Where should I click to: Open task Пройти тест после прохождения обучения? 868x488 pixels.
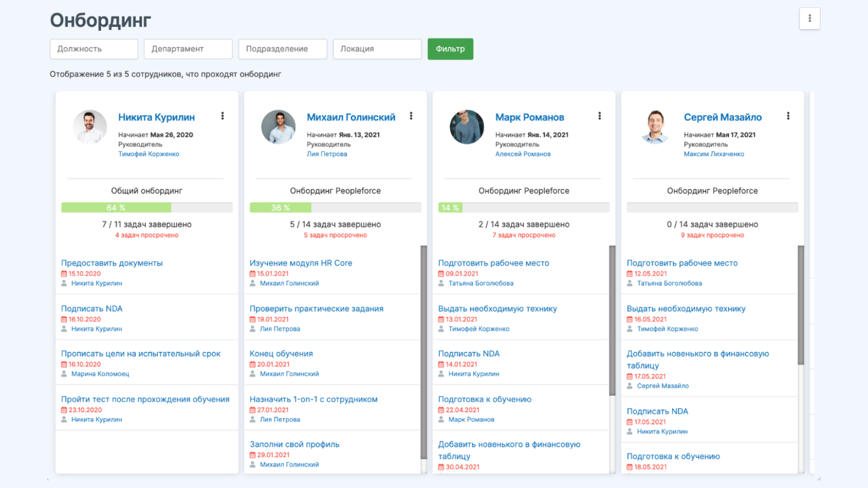pos(145,399)
